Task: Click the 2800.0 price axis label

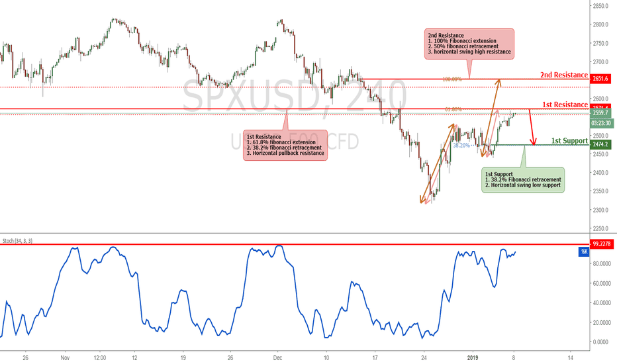Action: tap(601, 24)
